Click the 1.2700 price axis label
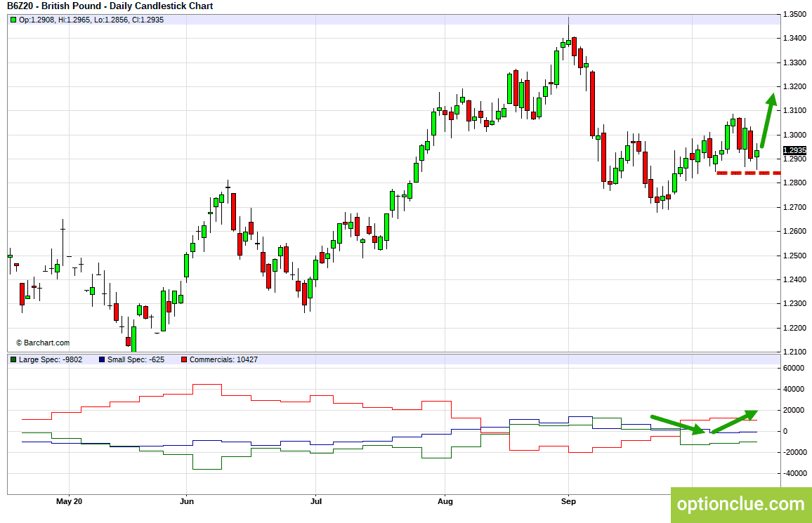This screenshot has height=523, width=812. tap(795, 207)
